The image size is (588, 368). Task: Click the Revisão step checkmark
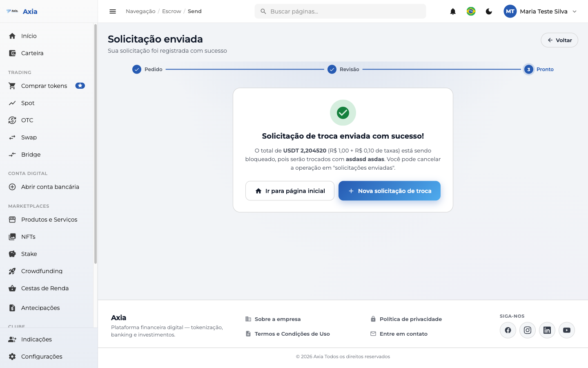tap(332, 70)
